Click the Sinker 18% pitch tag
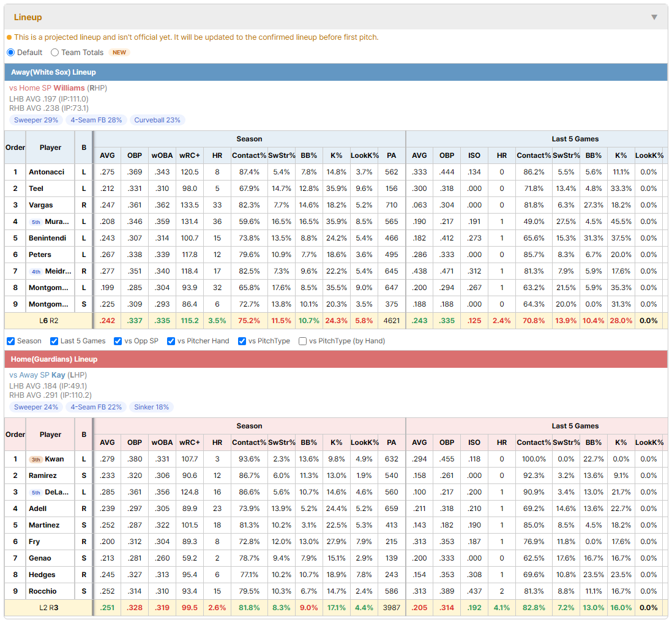The height and width of the screenshot is (623, 672). coord(151,407)
